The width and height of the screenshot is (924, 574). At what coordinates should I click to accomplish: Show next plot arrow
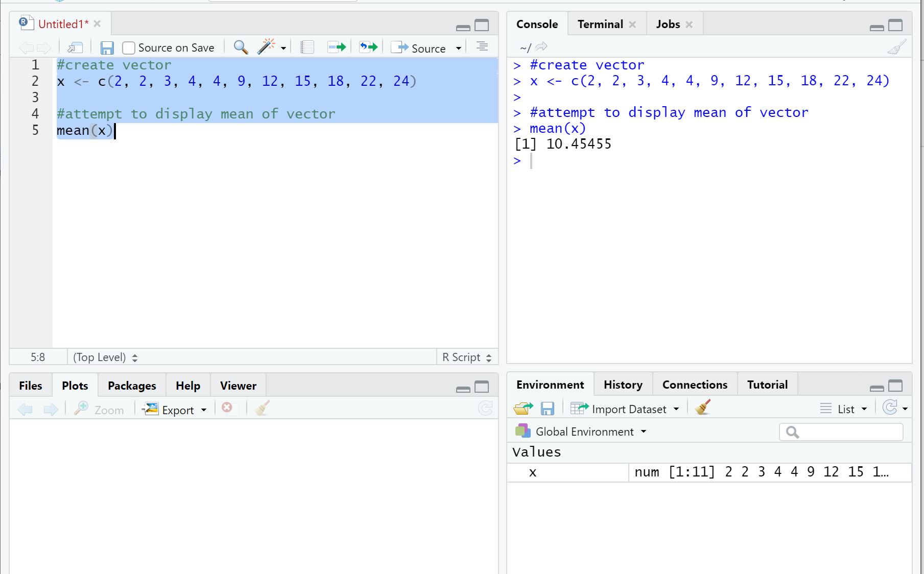pos(51,410)
